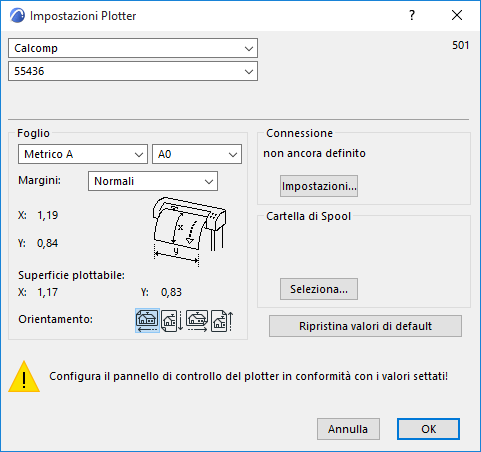Click the Annulla button

(348, 429)
